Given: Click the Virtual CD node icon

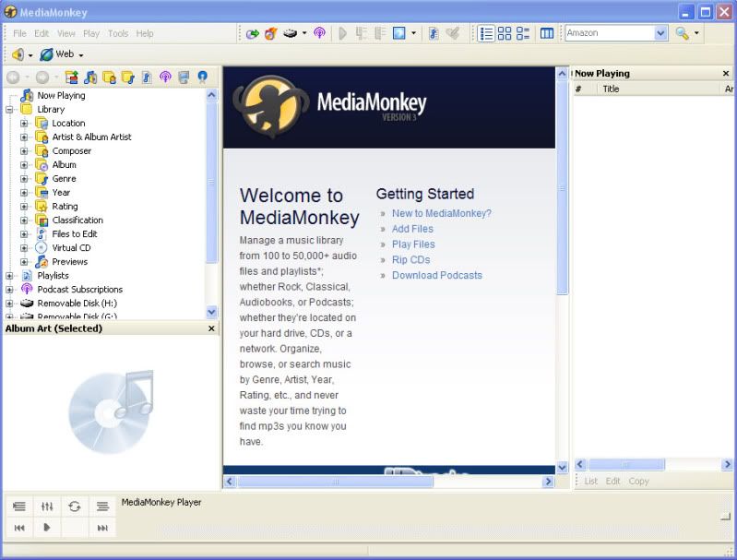Looking at the screenshot, I should point(42,247).
